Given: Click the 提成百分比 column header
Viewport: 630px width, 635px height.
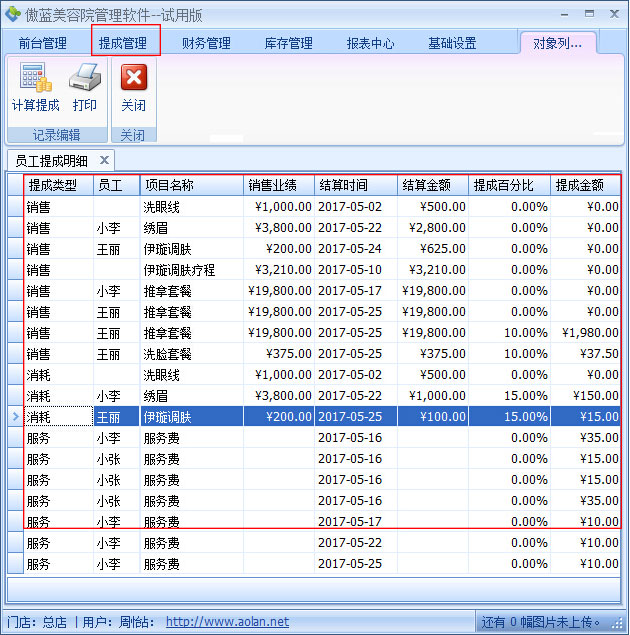Looking at the screenshot, I should tap(510, 185).
